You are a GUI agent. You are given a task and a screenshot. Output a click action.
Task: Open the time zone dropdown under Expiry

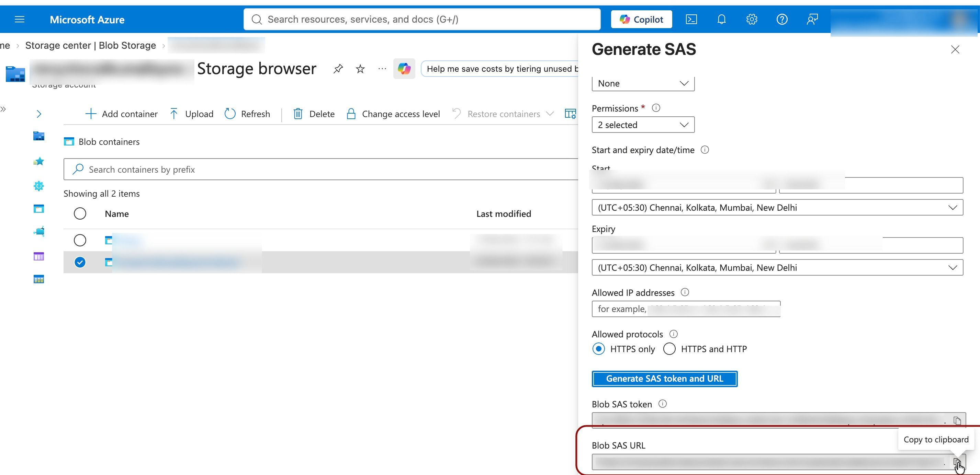777,267
